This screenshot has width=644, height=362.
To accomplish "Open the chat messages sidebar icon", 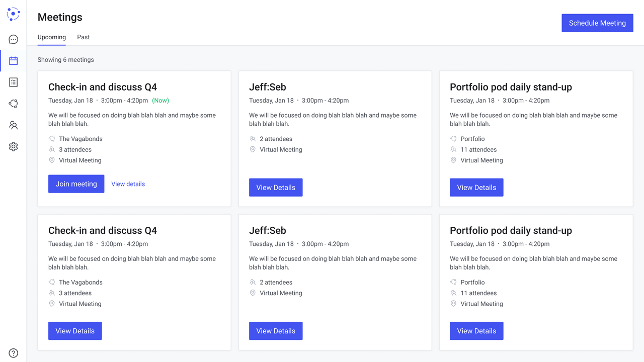I will coord(14,39).
